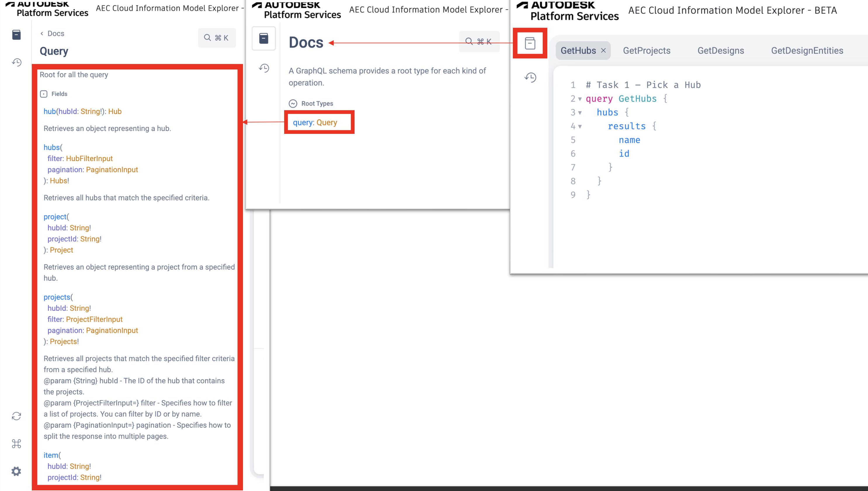This screenshot has width=868, height=491.
Task: Open the project field documentation
Action: [x=55, y=217]
